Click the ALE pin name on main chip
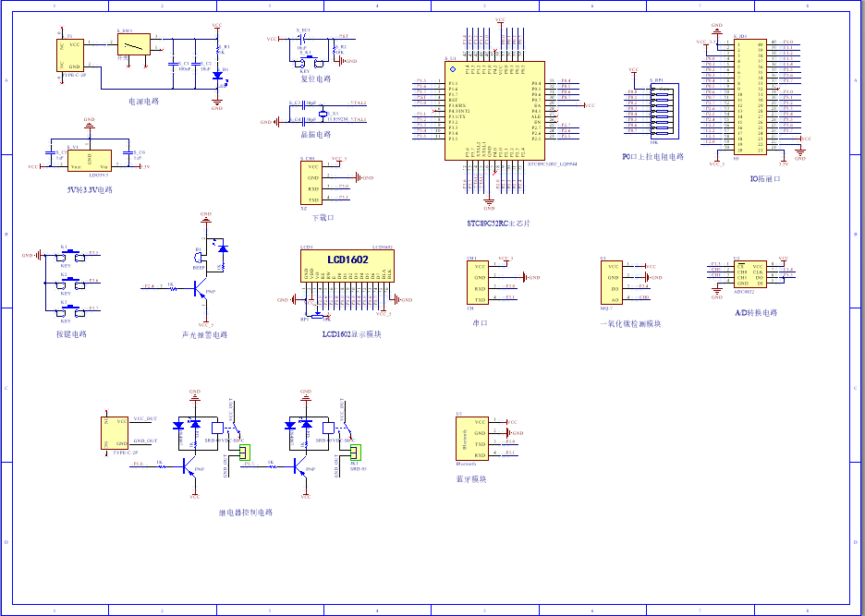This screenshot has height=616, width=865. coord(536,116)
